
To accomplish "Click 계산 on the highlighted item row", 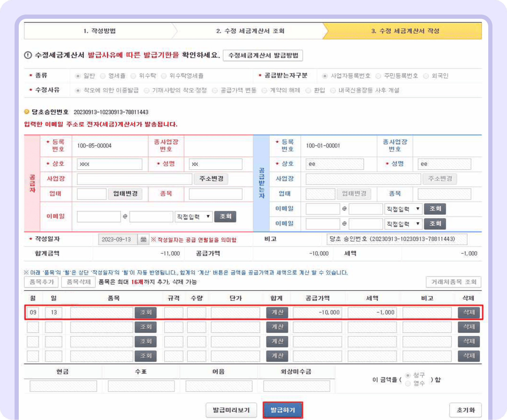I will tap(277, 312).
